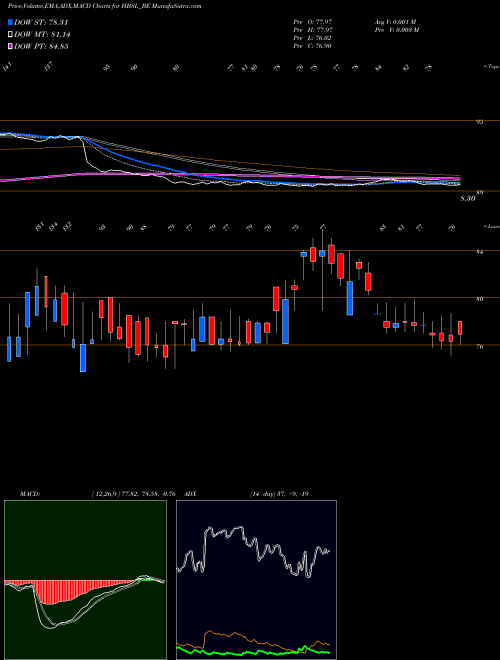Screen dimensions: 500x660
Task: Open the MACD histogram chart panel
Action: [x=85, y=580]
